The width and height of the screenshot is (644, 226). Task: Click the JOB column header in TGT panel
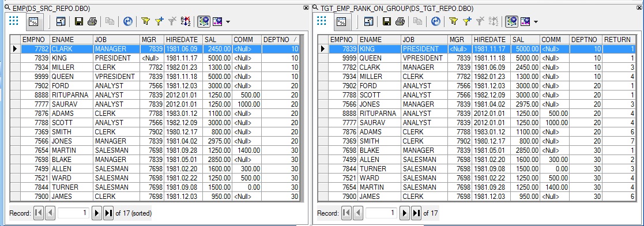click(424, 39)
